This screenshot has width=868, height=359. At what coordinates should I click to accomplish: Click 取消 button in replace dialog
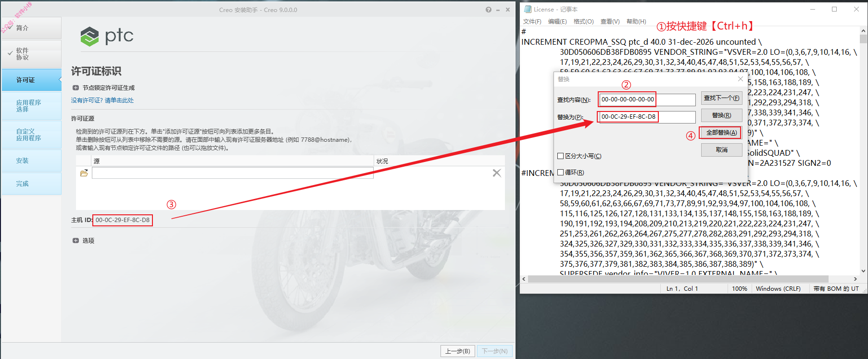point(721,150)
